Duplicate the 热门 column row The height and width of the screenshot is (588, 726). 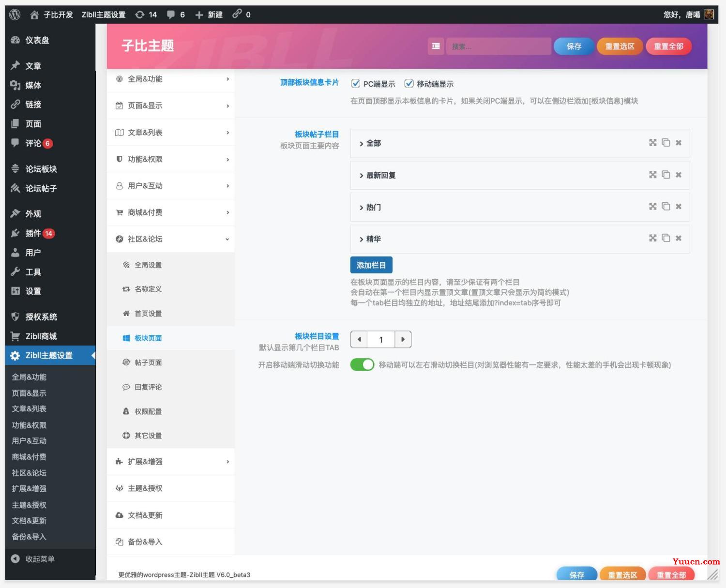(x=666, y=207)
